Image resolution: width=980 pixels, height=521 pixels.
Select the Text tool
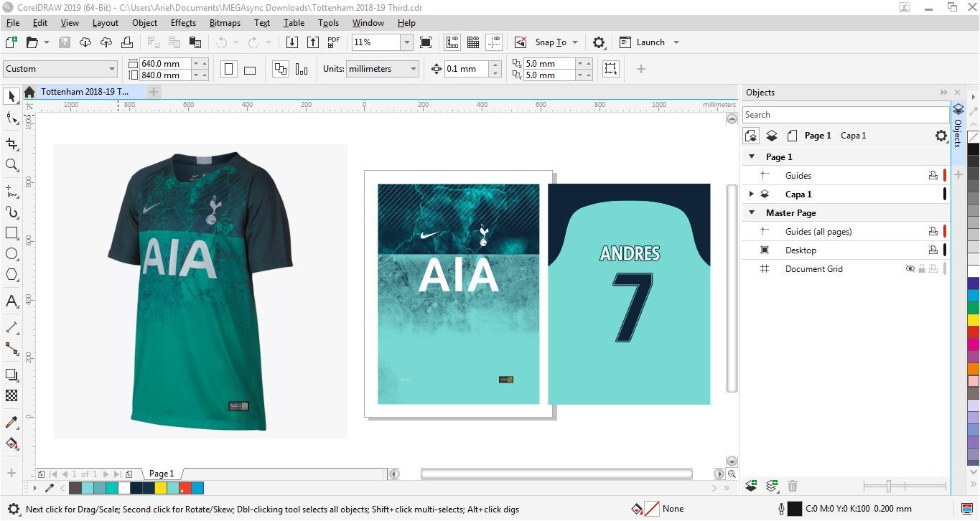click(11, 301)
